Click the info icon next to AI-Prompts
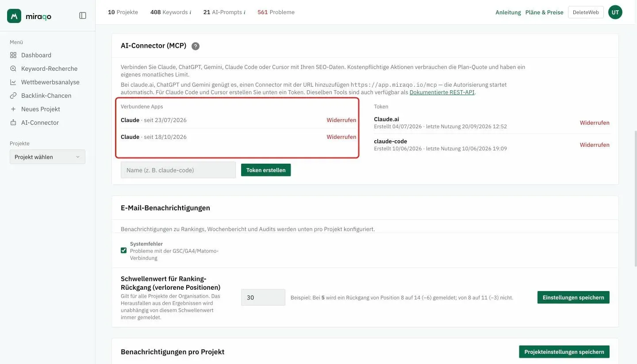Image resolution: width=637 pixels, height=364 pixels. click(x=245, y=12)
